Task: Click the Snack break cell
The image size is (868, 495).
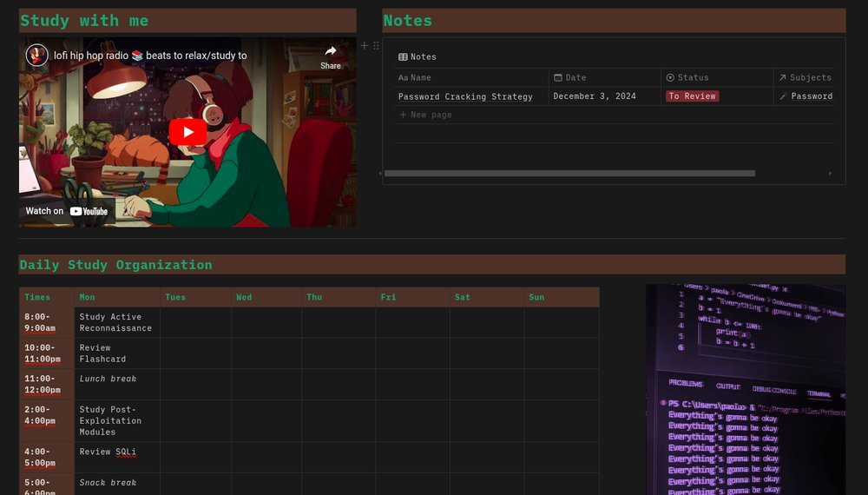Action: [x=117, y=484]
